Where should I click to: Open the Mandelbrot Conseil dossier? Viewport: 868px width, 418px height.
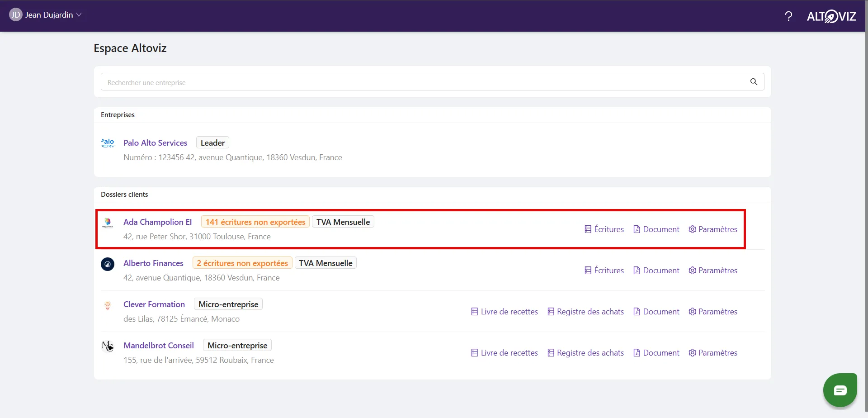159,346
